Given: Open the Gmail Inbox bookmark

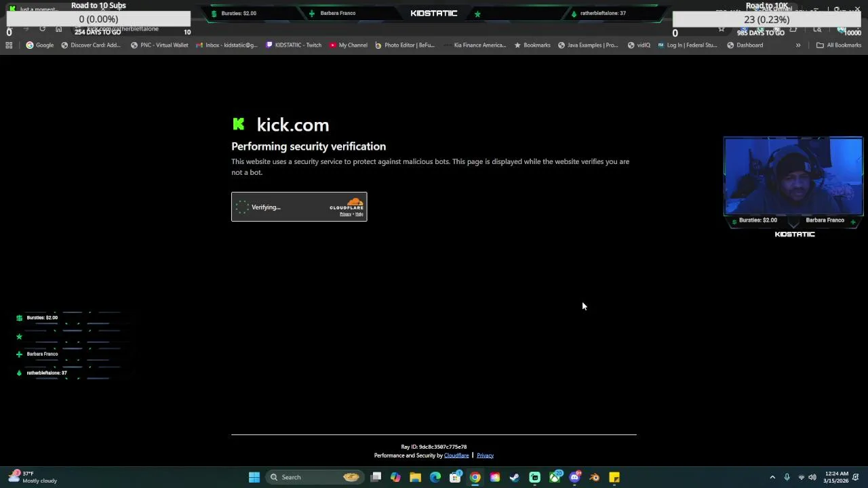Looking at the screenshot, I should pos(226,45).
